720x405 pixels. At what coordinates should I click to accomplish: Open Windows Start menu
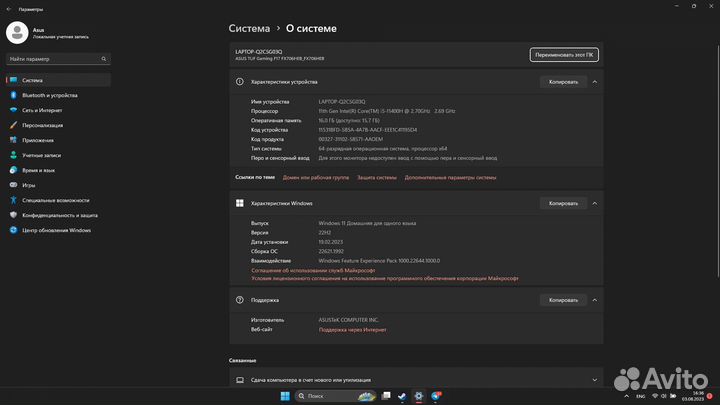pyautogui.click(x=285, y=396)
